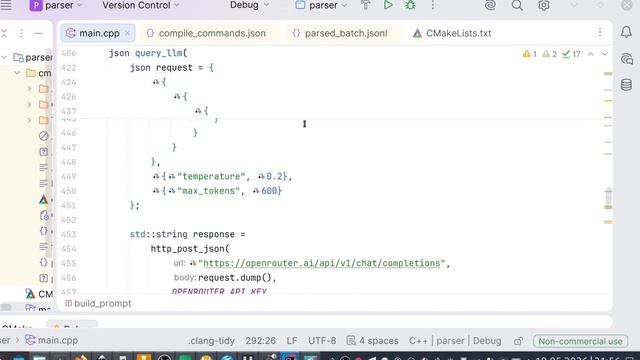This screenshot has width=640, height=360.
Task: Click line number 453 in gutter
Action: point(69,234)
